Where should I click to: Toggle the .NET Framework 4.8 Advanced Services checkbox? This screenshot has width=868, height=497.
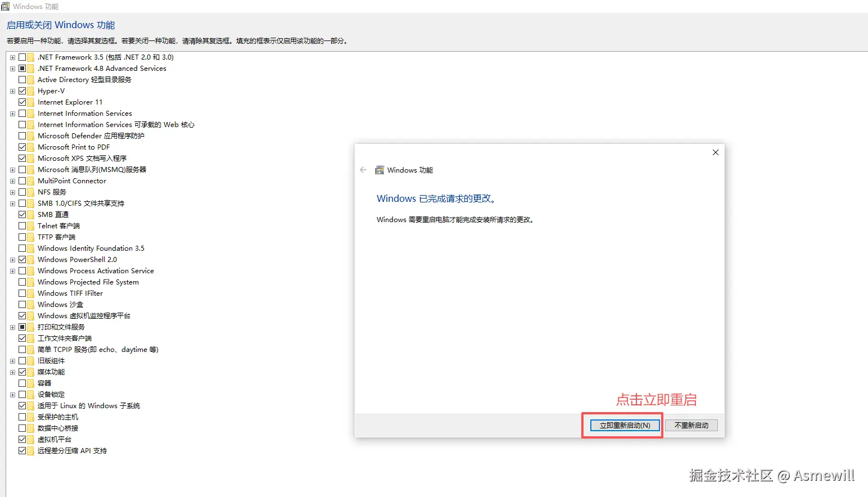coord(22,69)
